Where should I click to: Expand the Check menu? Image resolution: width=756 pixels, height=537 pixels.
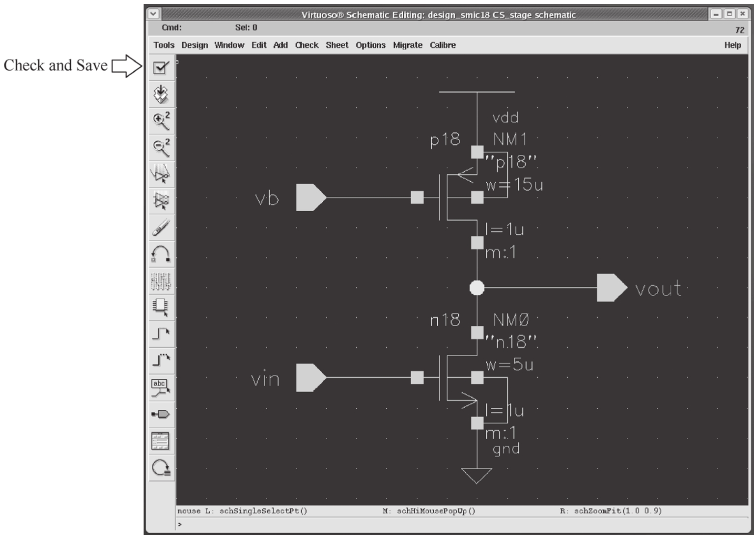coord(307,45)
